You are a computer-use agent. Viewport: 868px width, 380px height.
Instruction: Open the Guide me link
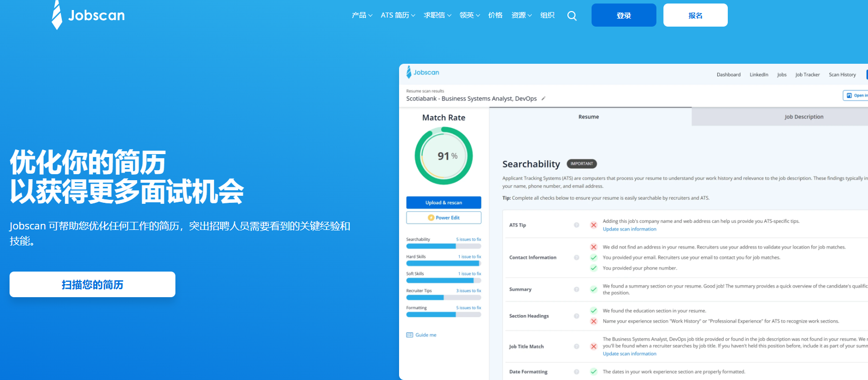click(x=426, y=335)
